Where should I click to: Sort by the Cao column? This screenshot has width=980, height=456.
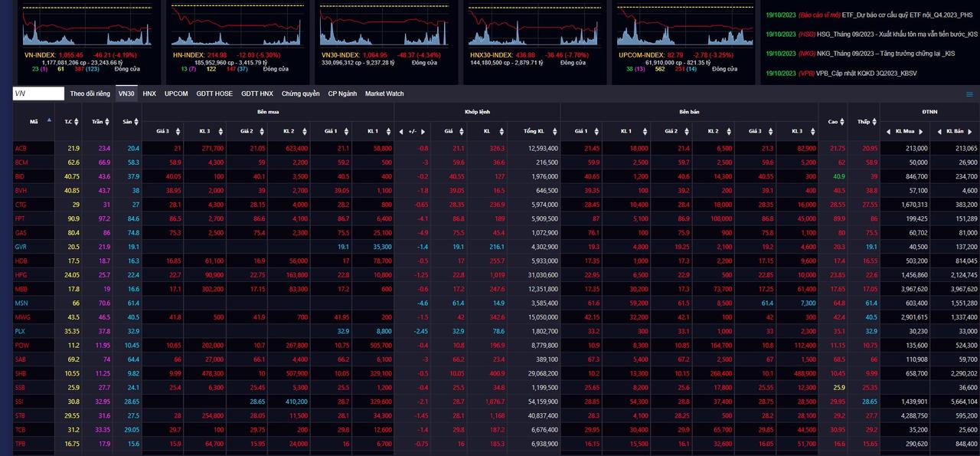pos(843,121)
